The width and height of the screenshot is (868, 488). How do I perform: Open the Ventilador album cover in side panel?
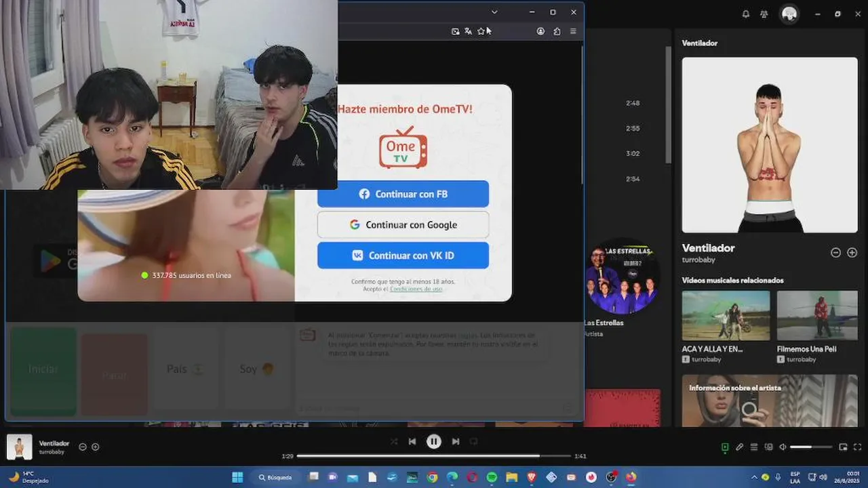click(x=770, y=145)
